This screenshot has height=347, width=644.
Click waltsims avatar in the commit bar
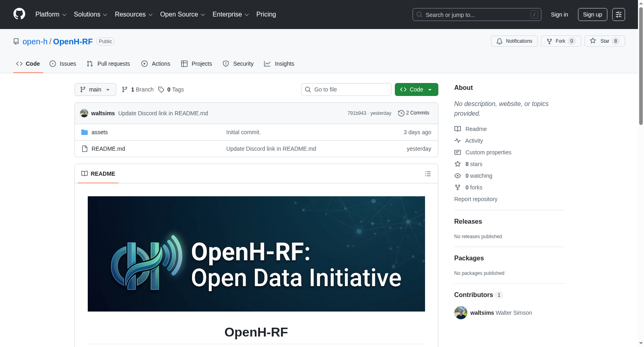pos(84,113)
